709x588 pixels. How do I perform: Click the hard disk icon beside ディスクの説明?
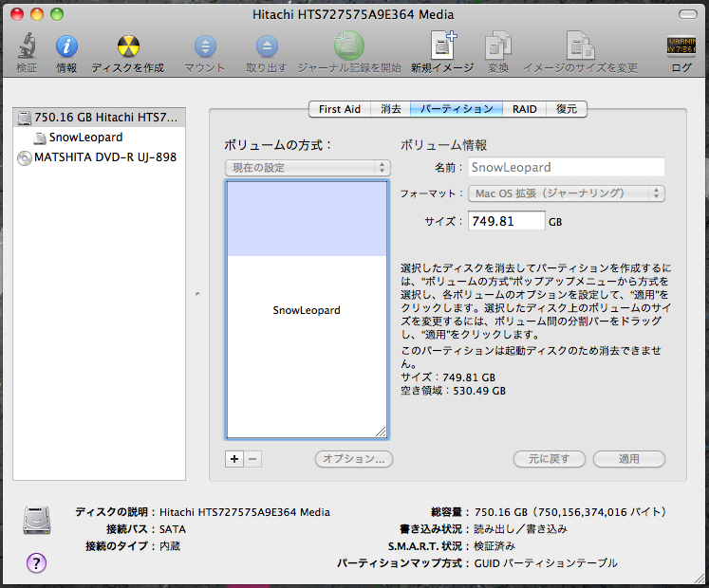[37, 521]
